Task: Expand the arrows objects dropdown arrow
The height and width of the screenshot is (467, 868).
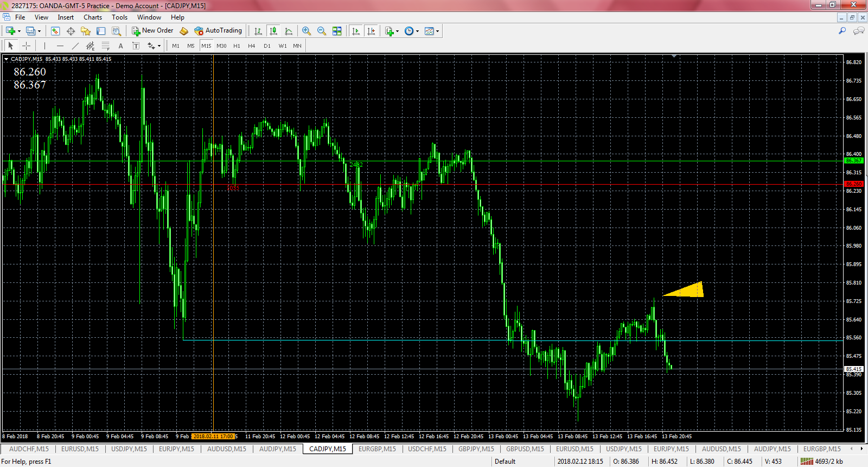Action: pos(159,46)
